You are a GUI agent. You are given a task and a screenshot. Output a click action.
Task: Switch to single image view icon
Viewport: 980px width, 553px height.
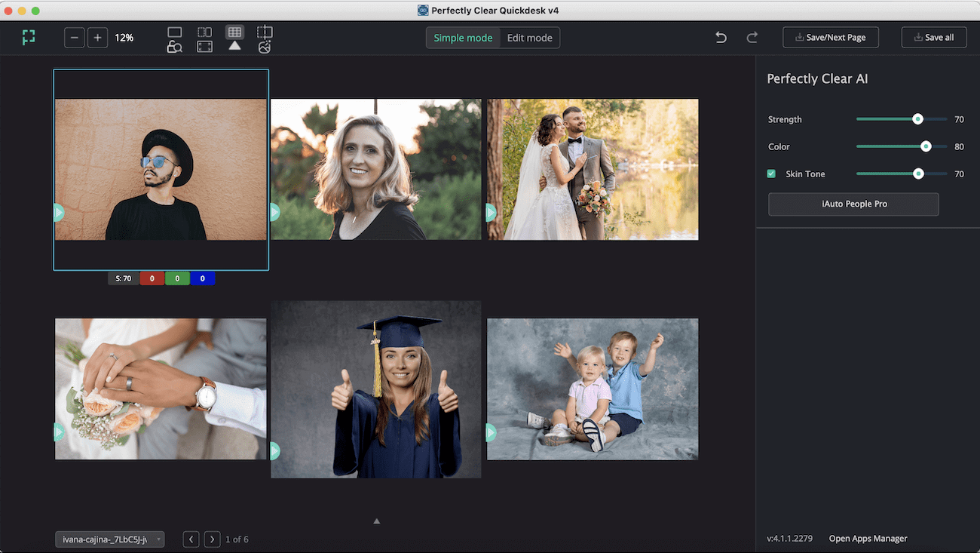[x=174, y=32]
